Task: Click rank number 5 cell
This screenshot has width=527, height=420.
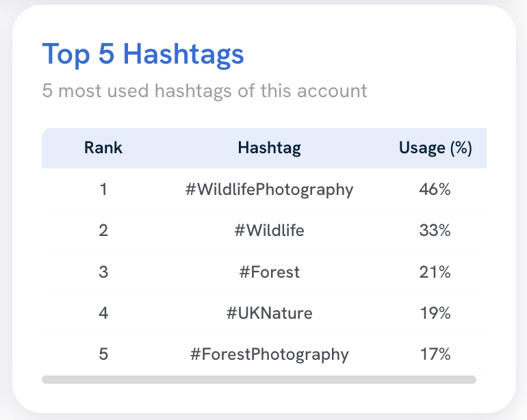Action: [103, 354]
